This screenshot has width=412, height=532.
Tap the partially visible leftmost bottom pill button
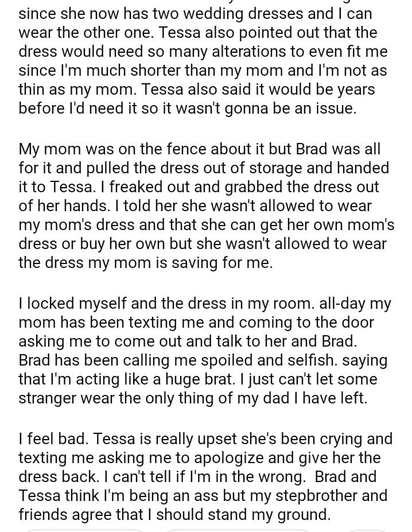coord(86,530)
